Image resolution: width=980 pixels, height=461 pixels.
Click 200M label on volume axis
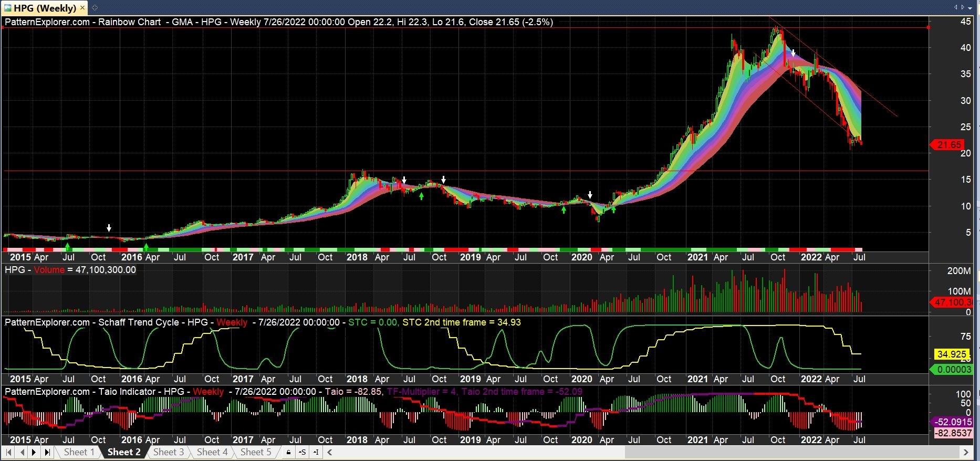click(x=959, y=271)
